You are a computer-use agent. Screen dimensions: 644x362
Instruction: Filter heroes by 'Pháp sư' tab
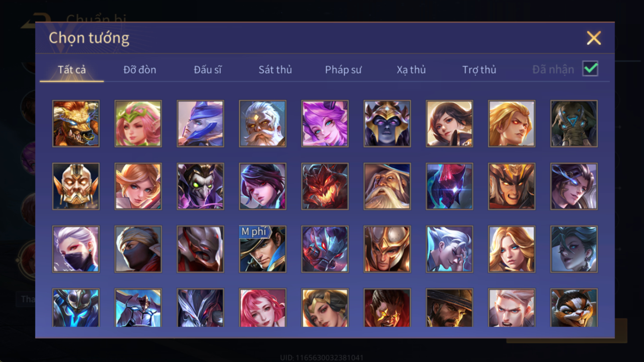343,70
